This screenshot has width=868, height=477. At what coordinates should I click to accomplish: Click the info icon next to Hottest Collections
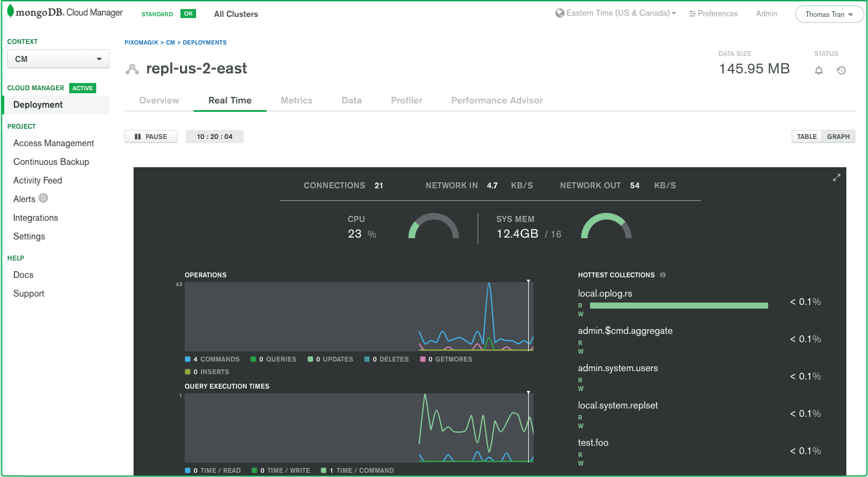662,275
